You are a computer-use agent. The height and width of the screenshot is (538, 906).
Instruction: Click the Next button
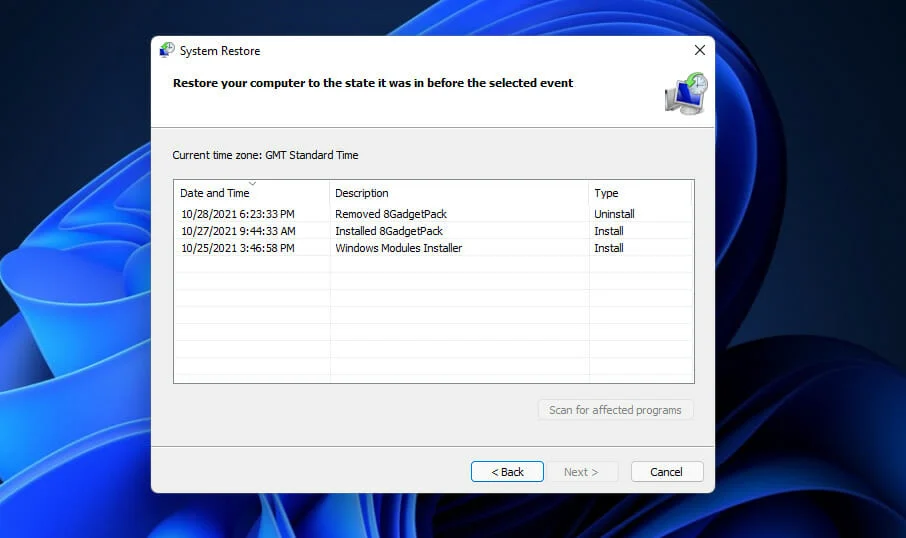pos(581,472)
